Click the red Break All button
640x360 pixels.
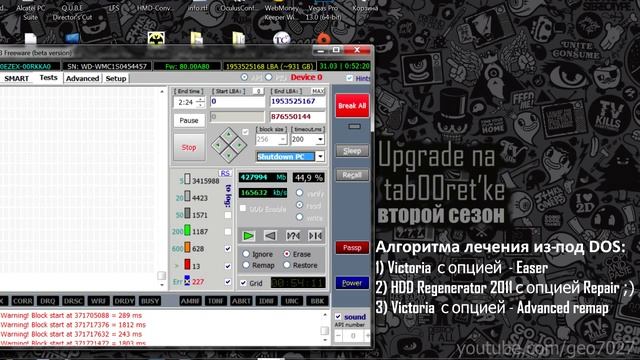352,106
